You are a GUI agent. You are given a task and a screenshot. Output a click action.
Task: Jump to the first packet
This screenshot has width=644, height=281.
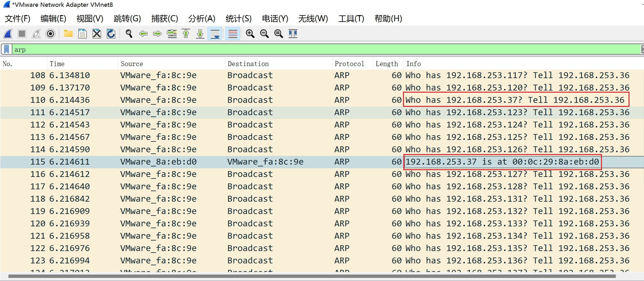[186, 34]
